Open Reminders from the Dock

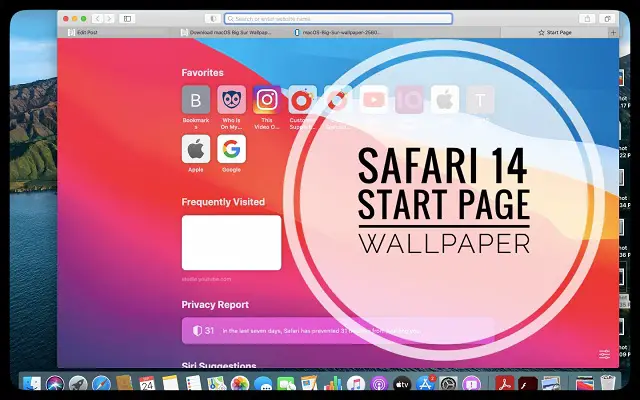pyautogui.click(x=193, y=384)
